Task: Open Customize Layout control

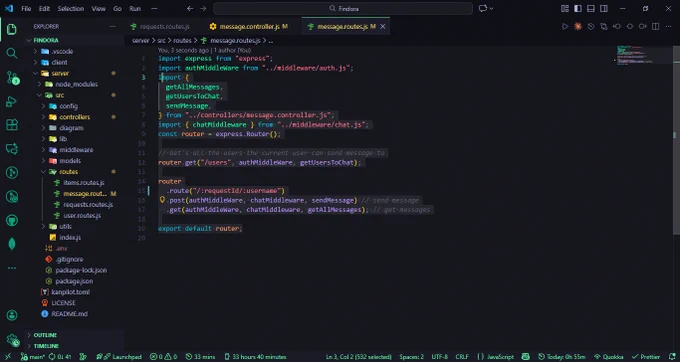Action: pyautogui.click(x=565, y=9)
